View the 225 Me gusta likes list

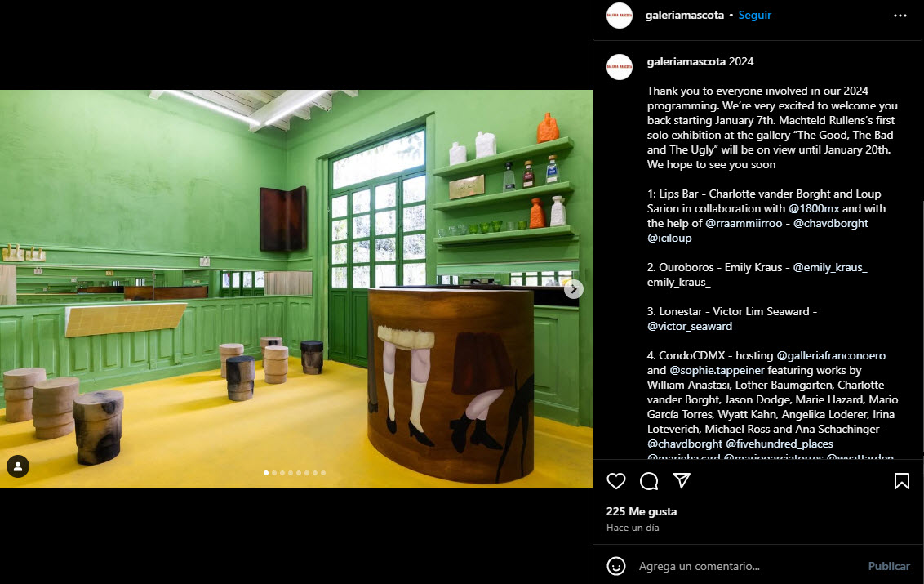point(641,511)
